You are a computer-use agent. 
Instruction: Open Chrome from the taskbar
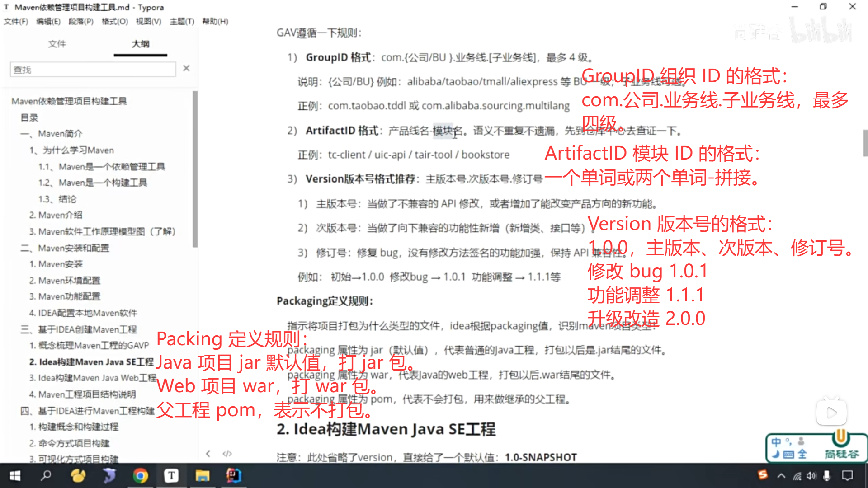pyautogui.click(x=140, y=475)
